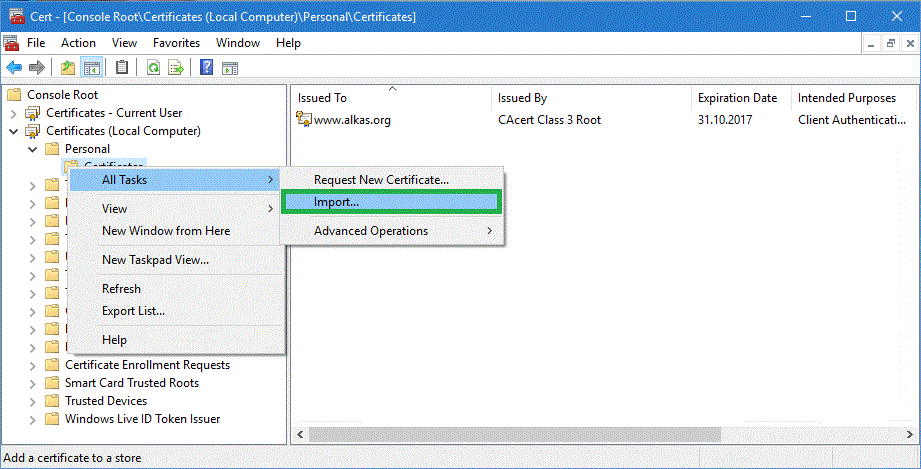Expand the Certificates - Current User node

tap(13, 113)
